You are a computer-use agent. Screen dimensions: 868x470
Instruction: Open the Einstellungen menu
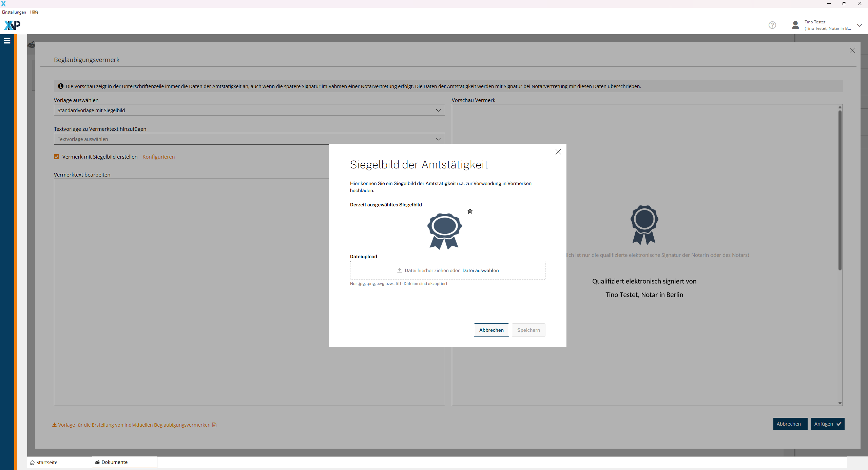(x=14, y=12)
